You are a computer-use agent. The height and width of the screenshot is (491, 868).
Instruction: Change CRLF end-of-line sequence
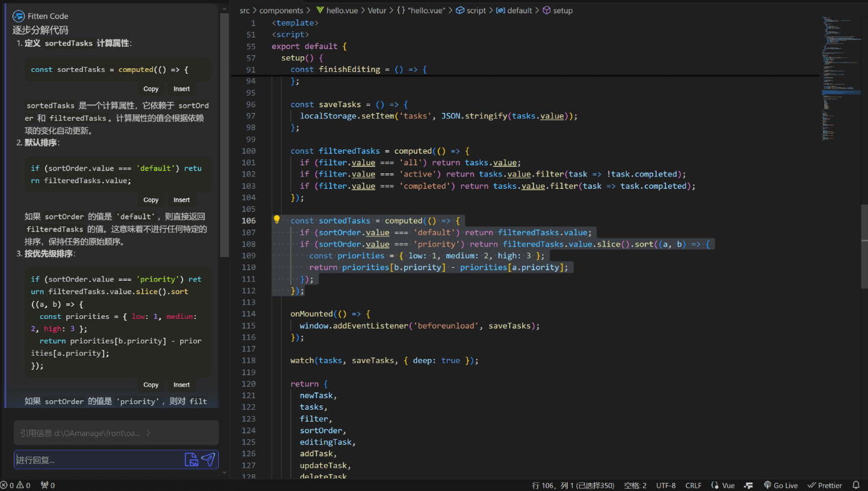[693, 485]
